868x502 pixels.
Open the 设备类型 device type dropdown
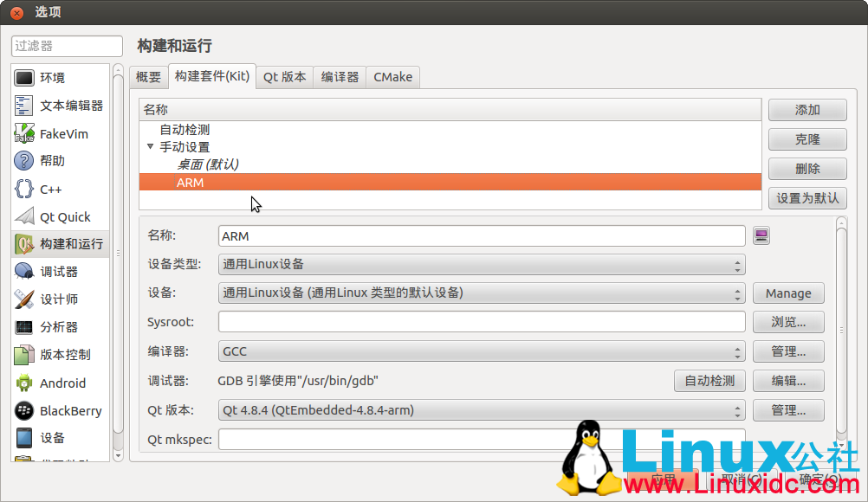click(482, 264)
